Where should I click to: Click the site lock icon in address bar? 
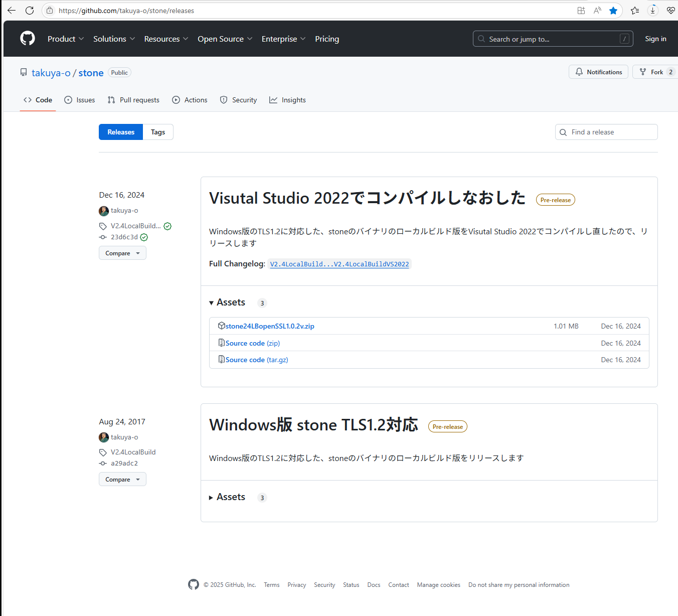tap(50, 11)
